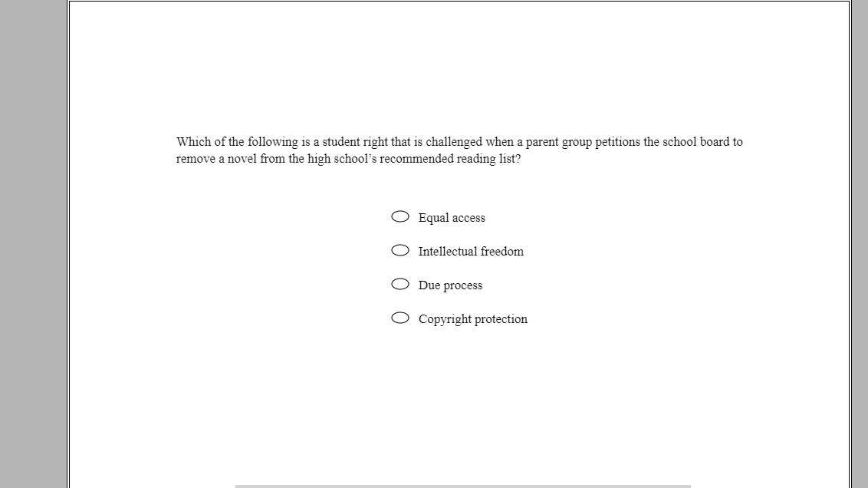Click the blank area below the answer choices
Viewport: 868px width, 488px height.
click(460, 384)
